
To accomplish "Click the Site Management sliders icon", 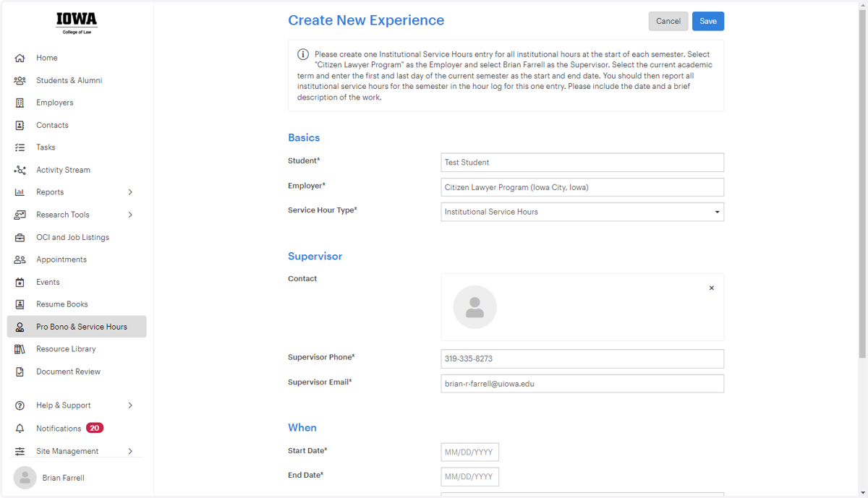I will [20, 451].
